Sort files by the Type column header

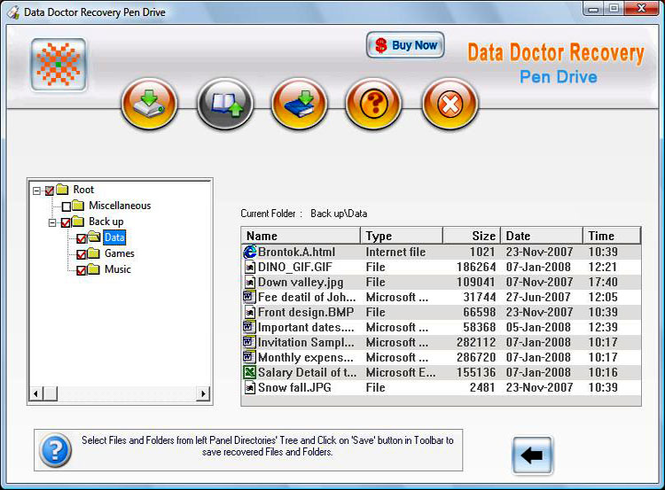point(402,236)
